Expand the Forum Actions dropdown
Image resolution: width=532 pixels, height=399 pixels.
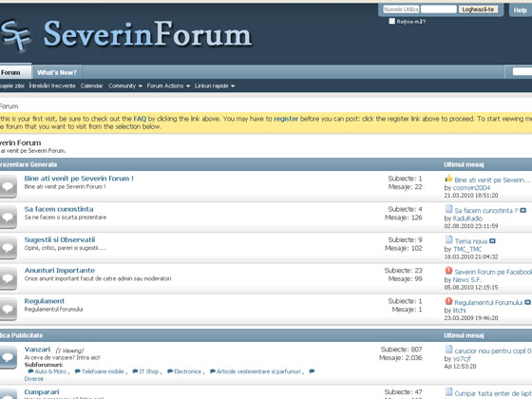click(x=168, y=86)
